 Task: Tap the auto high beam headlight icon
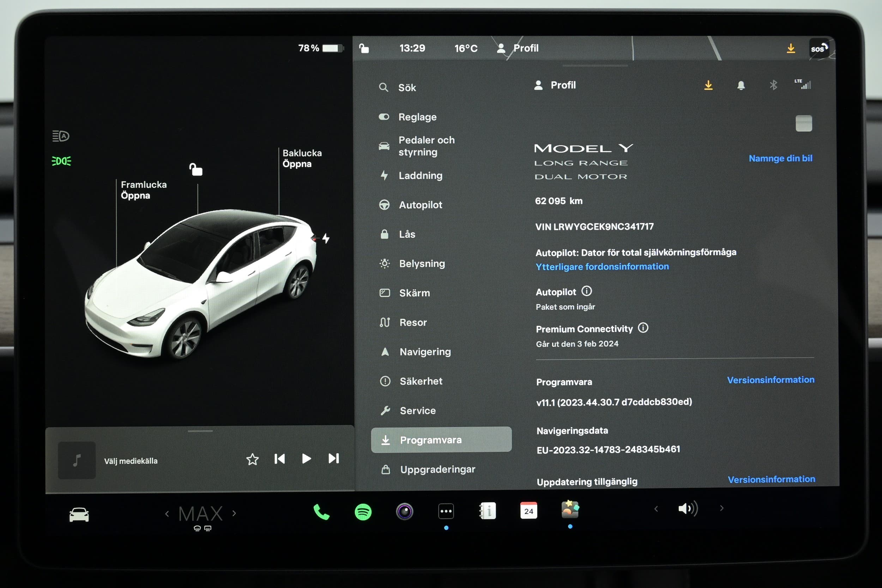[x=61, y=136]
